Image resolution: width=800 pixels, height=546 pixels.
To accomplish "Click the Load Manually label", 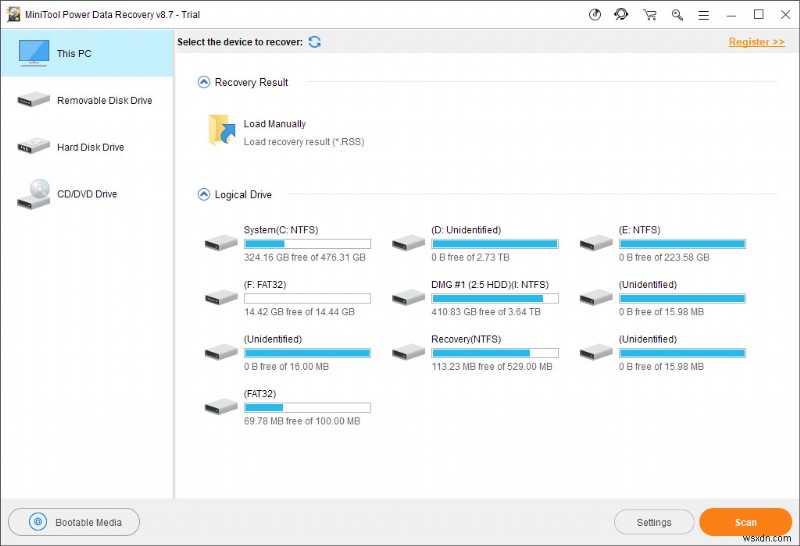I will click(x=274, y=123).
